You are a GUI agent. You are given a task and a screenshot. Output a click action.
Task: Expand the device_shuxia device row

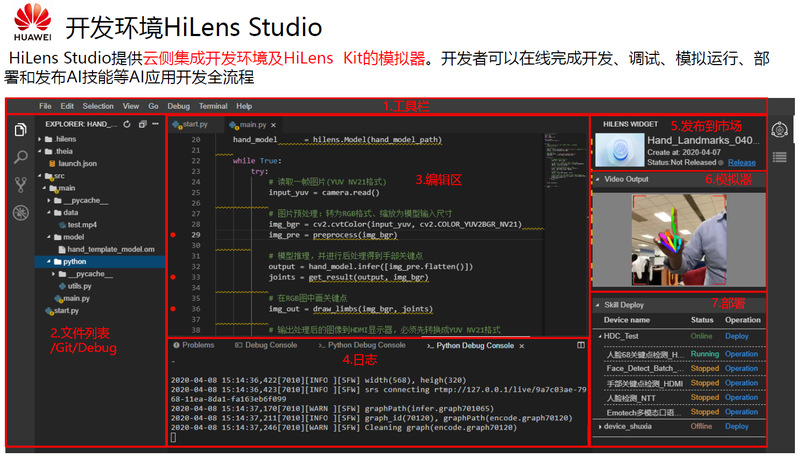pyautogui.click(x=600, y=426)
